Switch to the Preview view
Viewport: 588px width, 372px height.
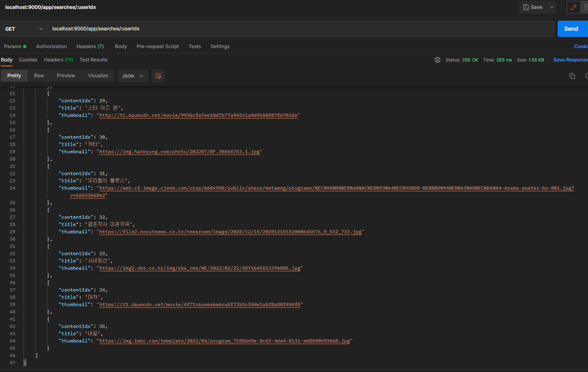(66, 76)
